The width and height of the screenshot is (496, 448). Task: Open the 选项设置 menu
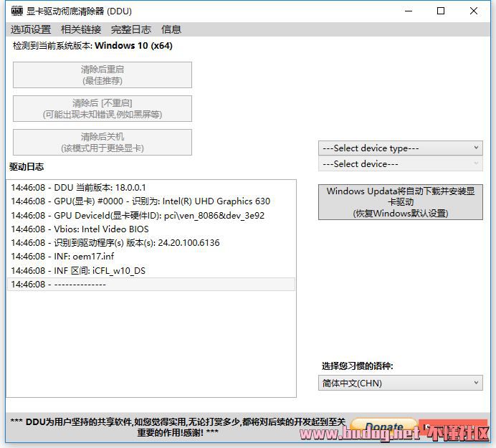click(31, 29)
